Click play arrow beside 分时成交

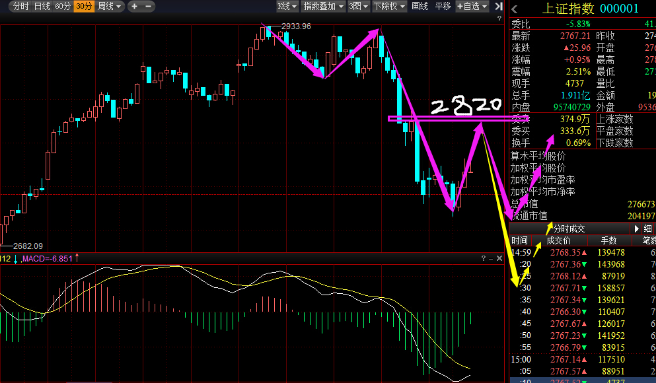coord(636,229)
